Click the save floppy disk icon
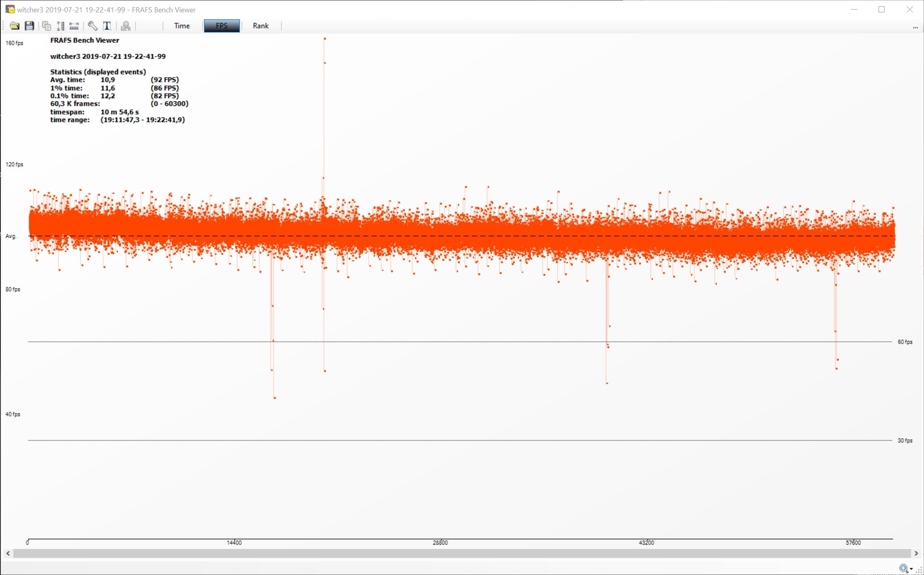Image resolution: width=924 pixels, height=575 pixels. pyautogui.click(x=29, y=26)
